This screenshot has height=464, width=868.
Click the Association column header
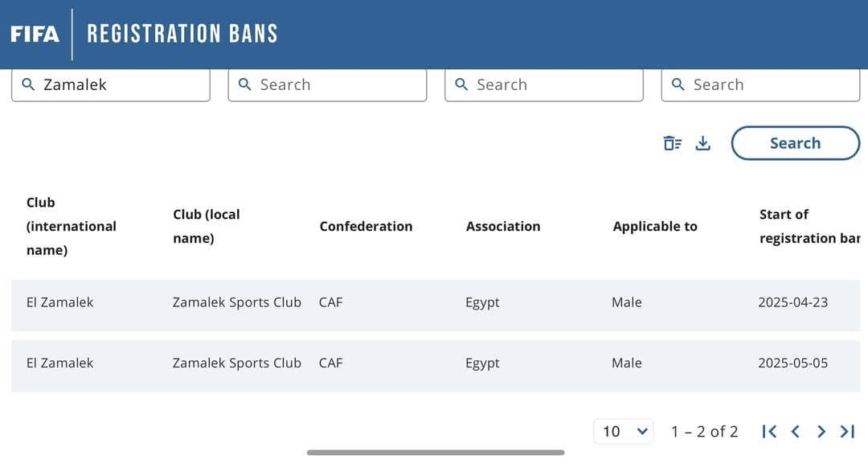click(x=503, y=227)
